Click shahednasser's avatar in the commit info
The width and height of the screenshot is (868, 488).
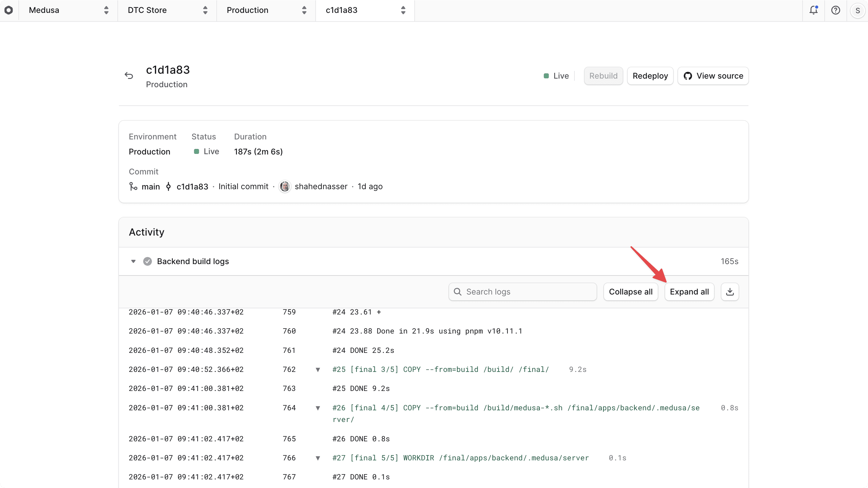pos(285,186)
